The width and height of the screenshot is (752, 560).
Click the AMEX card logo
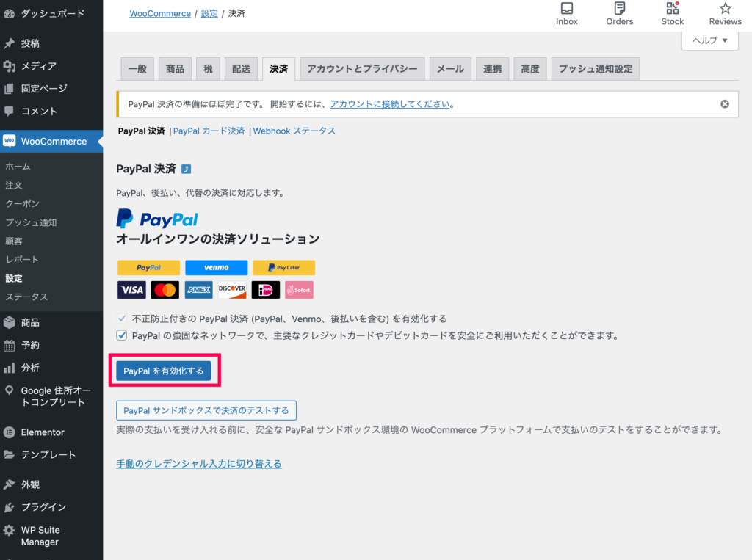198,290
